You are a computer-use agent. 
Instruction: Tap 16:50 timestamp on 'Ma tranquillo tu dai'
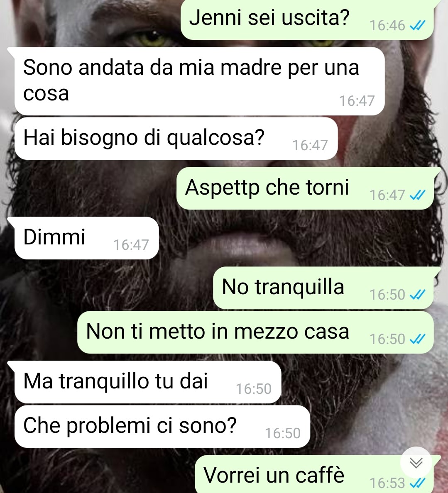[x=254, y=389]
